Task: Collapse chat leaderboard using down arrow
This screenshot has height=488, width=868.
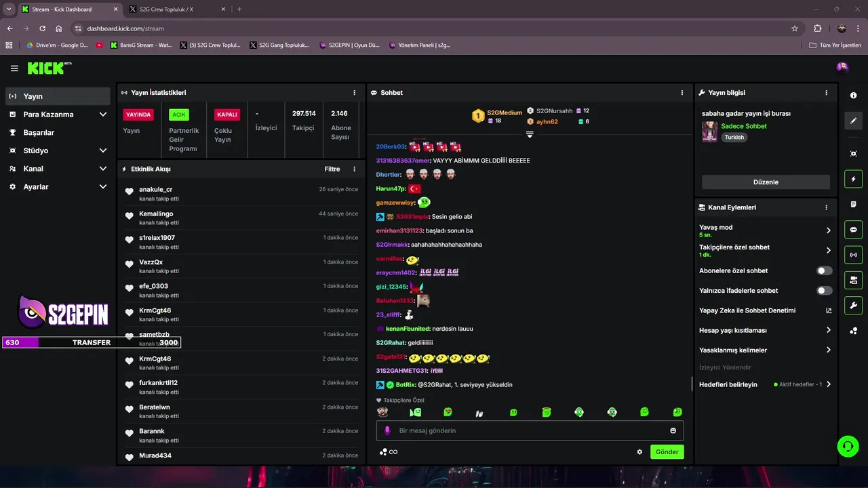Action: [x=530, y=134]
